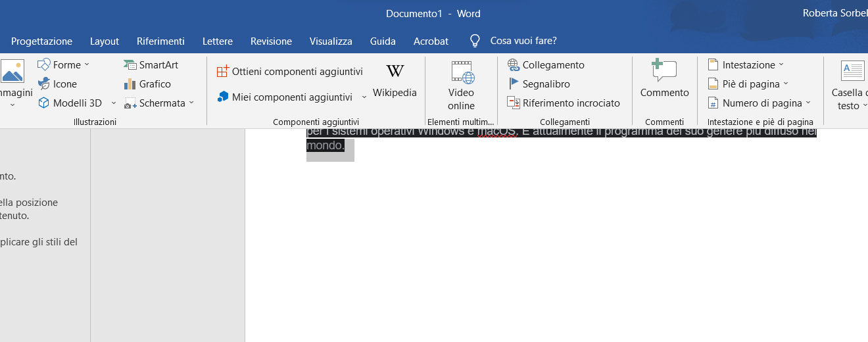Click the Immagini picture icon
Viewport: 868px width, 342px height.
tap(12, 71)
